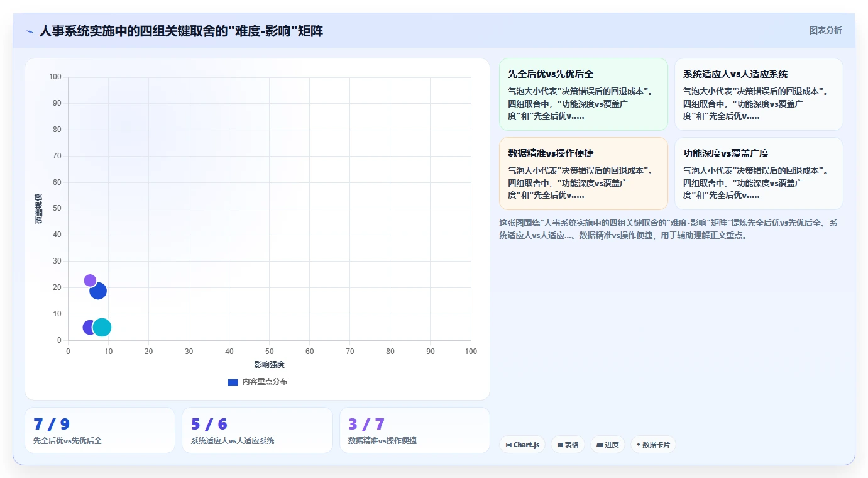Open the 系统适应人vs人适应系统 card

click(x=759, y=94)
